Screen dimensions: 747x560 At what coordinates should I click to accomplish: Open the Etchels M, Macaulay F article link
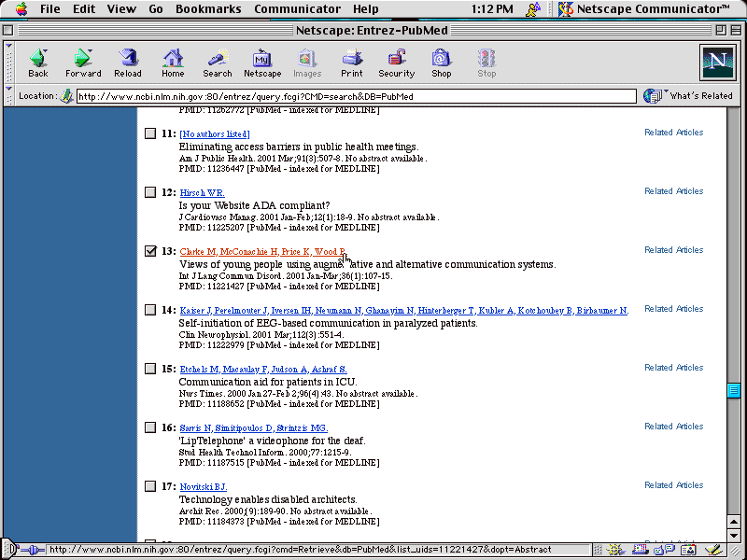[x=263, y=370]
